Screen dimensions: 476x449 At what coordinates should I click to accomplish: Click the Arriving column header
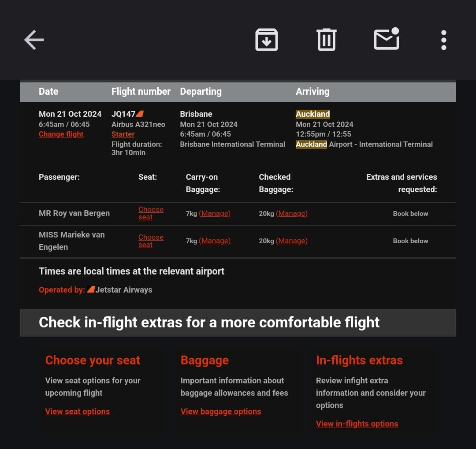pyautogui.click(x=312, y=91)
